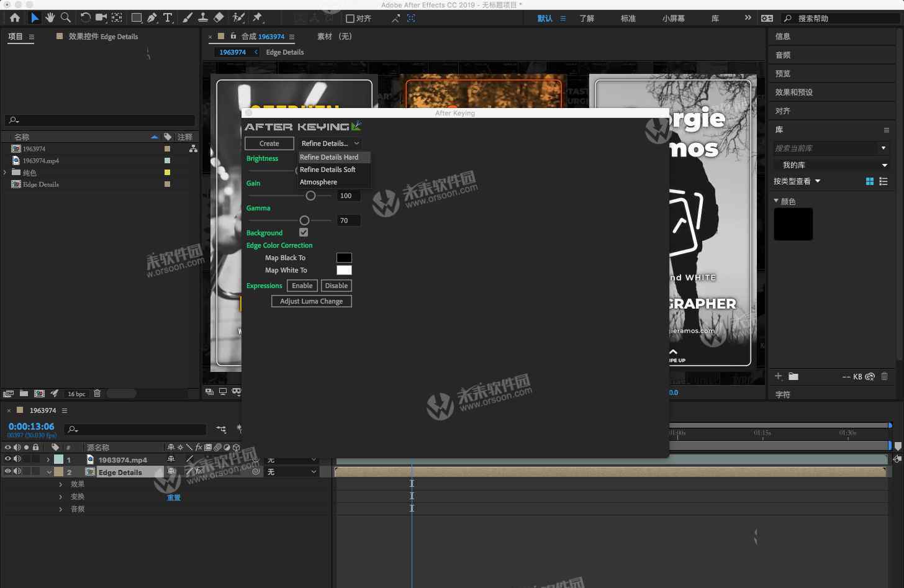Open the 16 bpc color depth setting
Screen dimensions: 904x588
click(76, 394)
